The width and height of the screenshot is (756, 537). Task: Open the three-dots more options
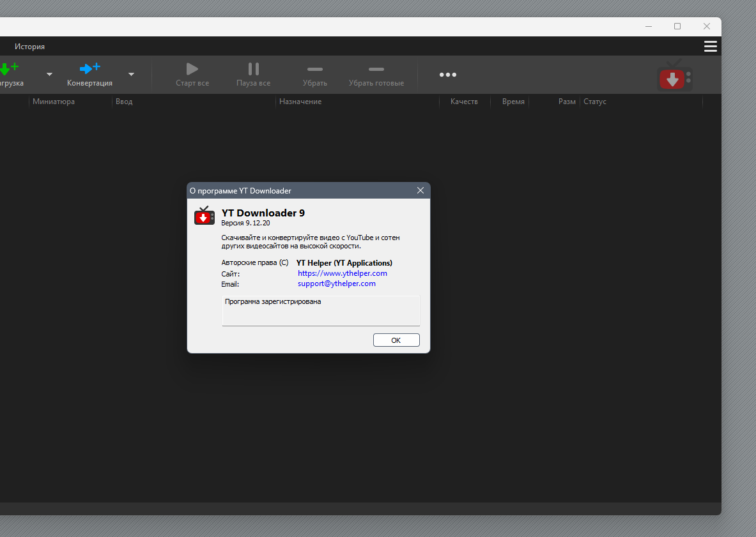(448, 75)
